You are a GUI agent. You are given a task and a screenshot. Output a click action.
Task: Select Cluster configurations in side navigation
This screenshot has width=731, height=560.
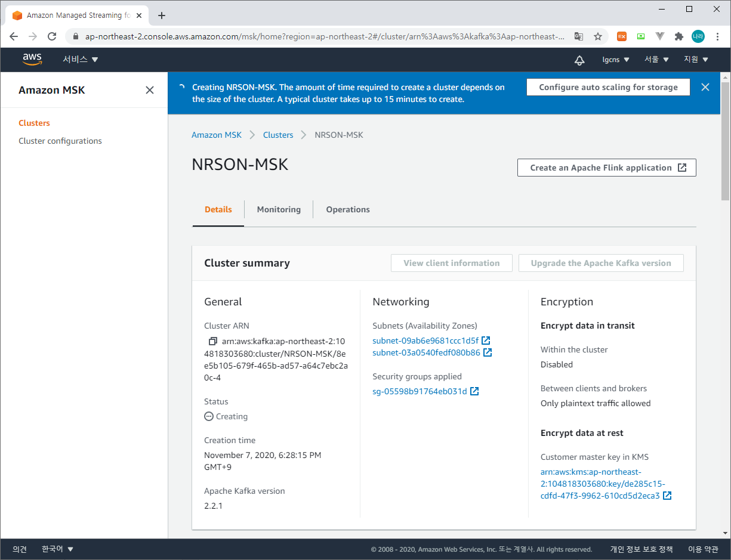(60, 141)
